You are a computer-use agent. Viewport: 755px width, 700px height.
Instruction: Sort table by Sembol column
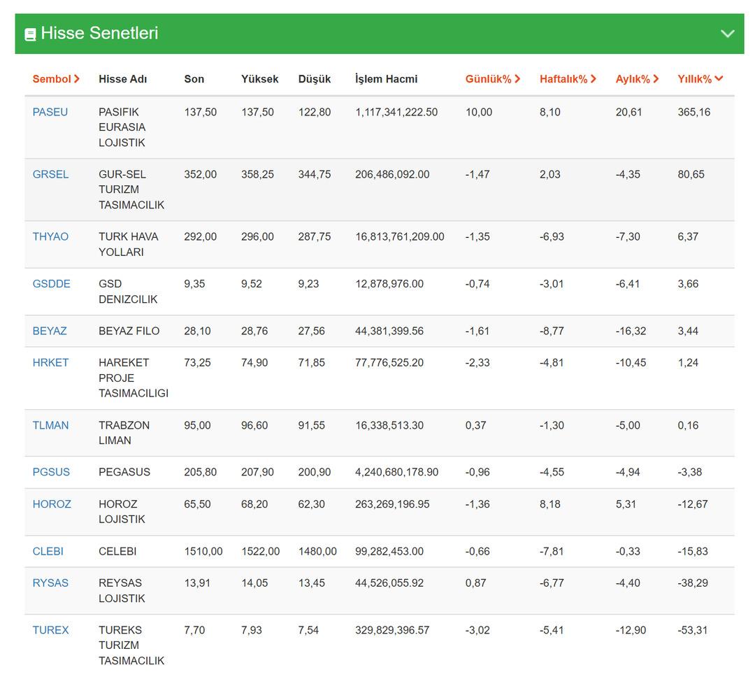pos(56,79)
